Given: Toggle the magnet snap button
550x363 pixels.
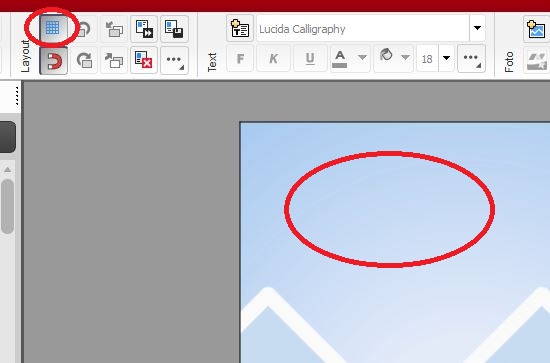Looking at the screenshot, I should tap(53, 60).
